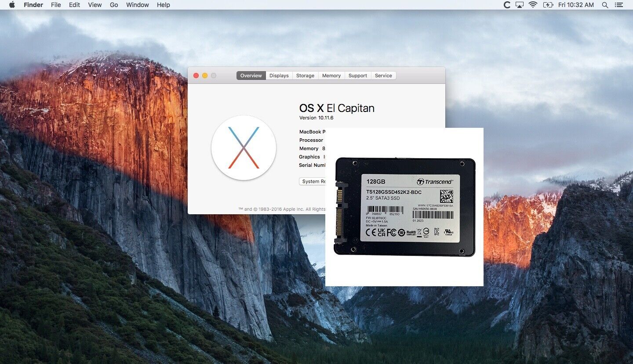This screenshot has height=364, width=633.
Task: Click the System Report button
Action: click(x=313, y=181)
